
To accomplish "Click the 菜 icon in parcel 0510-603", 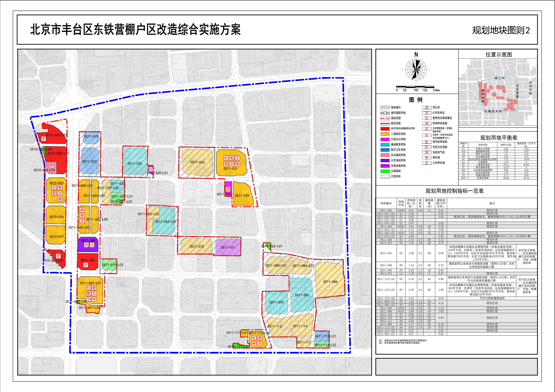I will click(54, 193).
